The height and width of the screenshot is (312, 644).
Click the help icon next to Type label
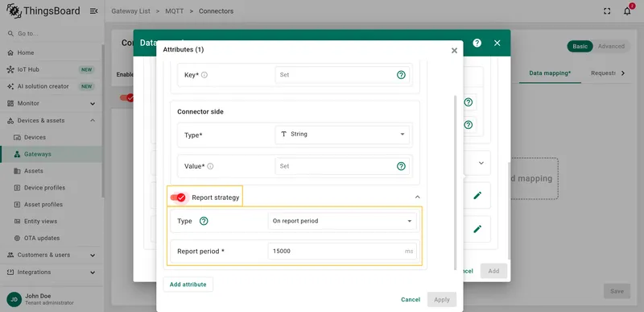tap(204, 221)
